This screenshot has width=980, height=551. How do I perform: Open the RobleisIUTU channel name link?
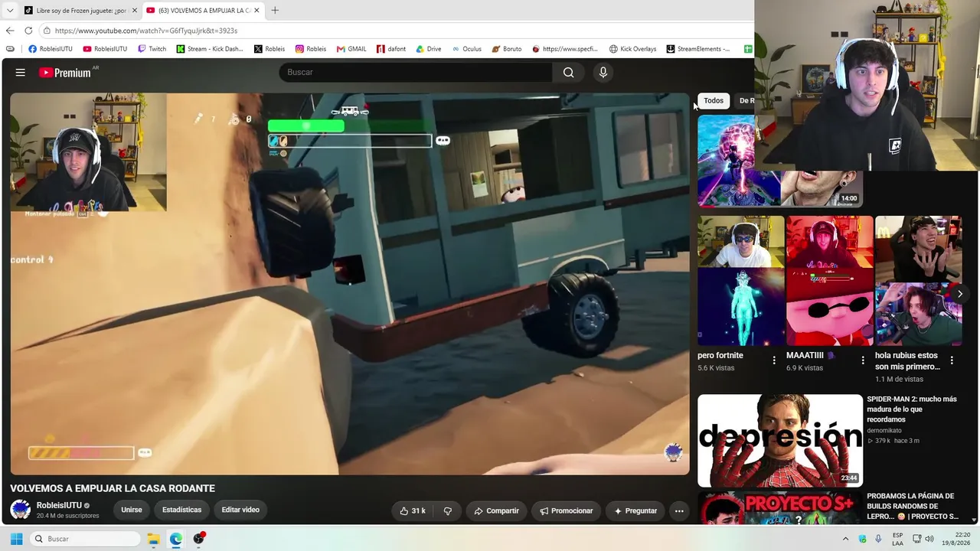pos(59,506)
